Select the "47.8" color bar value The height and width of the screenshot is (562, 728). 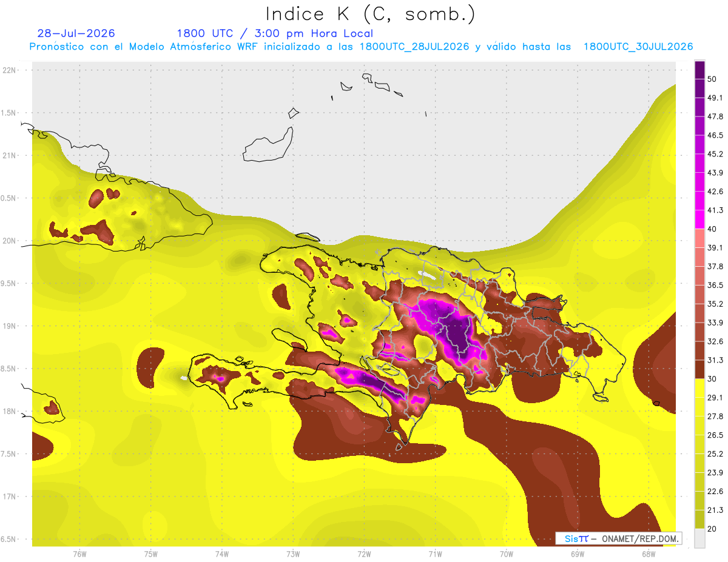(715, 116)
